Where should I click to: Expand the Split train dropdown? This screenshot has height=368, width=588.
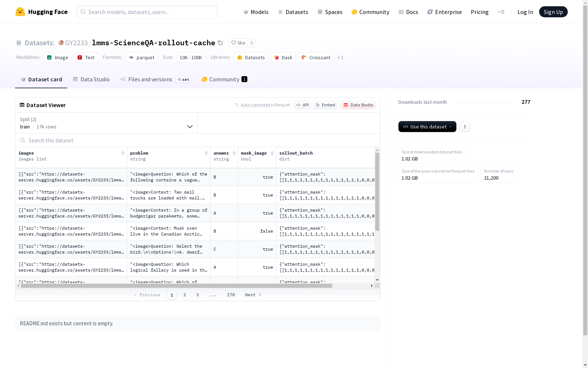point(107,123)
